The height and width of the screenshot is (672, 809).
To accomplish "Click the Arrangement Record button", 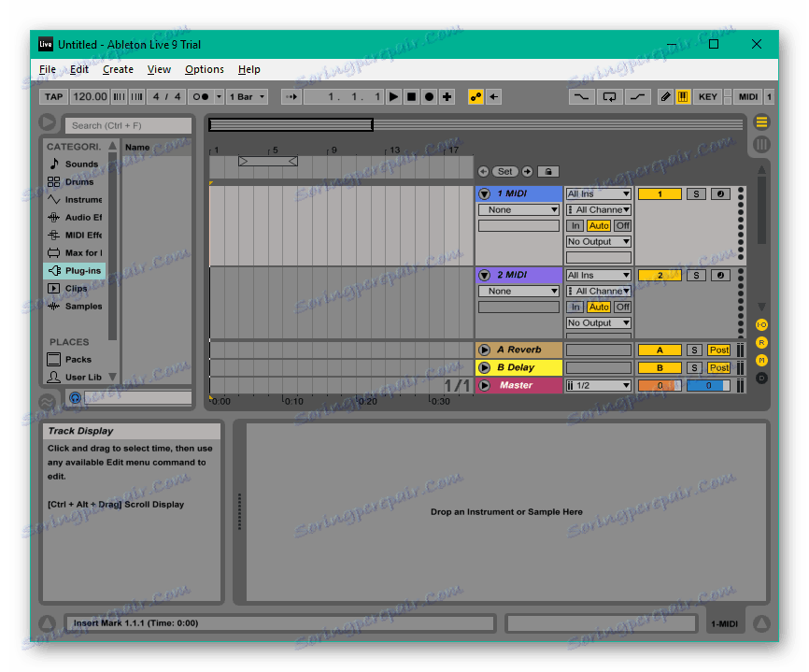I will click(x=429, y=96).
